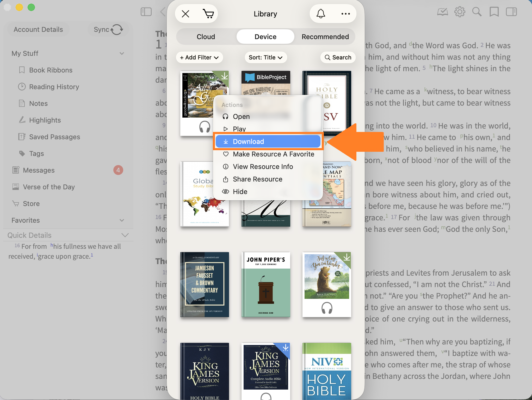Toggle the left sidebar panel icon
The image size is (532, 400).
point(146,12)
